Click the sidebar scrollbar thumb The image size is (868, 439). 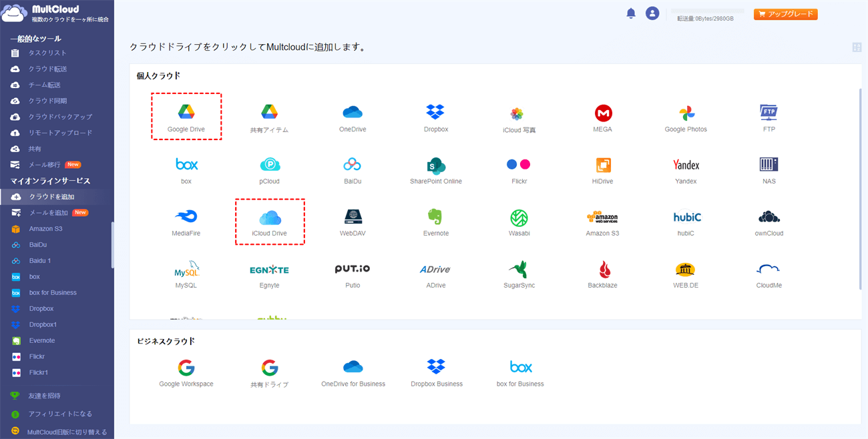tap(112, 245)
